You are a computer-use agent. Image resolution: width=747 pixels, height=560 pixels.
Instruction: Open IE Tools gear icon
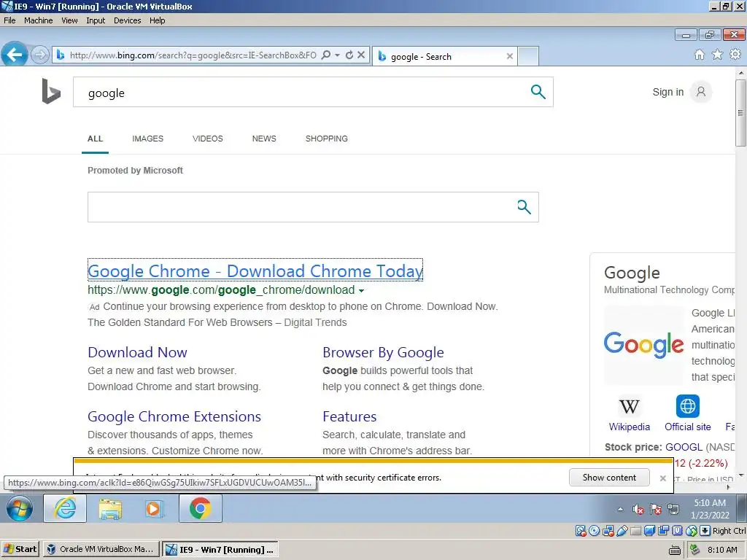pyautogui.click(x=735, y=54)
